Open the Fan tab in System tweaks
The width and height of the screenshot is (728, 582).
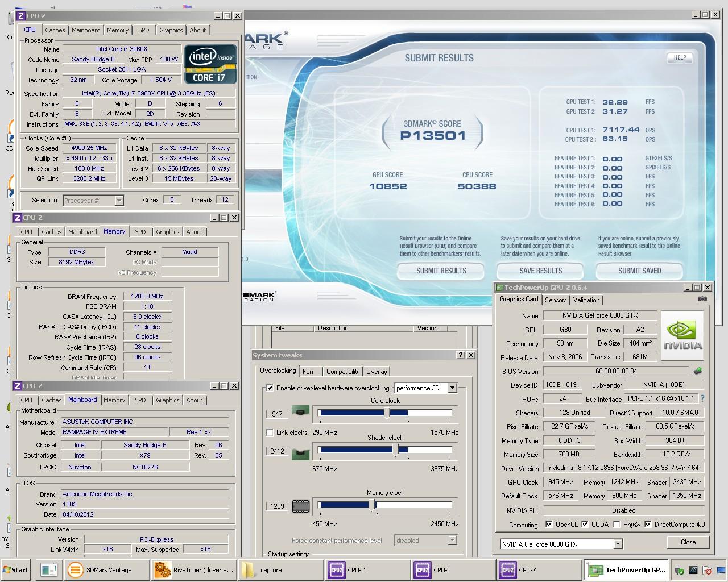point(308,372)
